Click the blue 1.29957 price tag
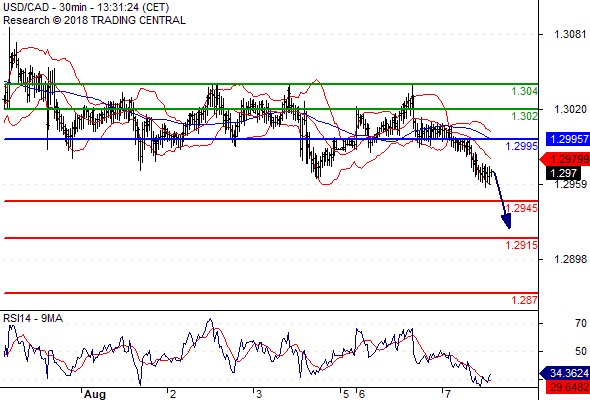The image size is (590, 400). [567, 139]
